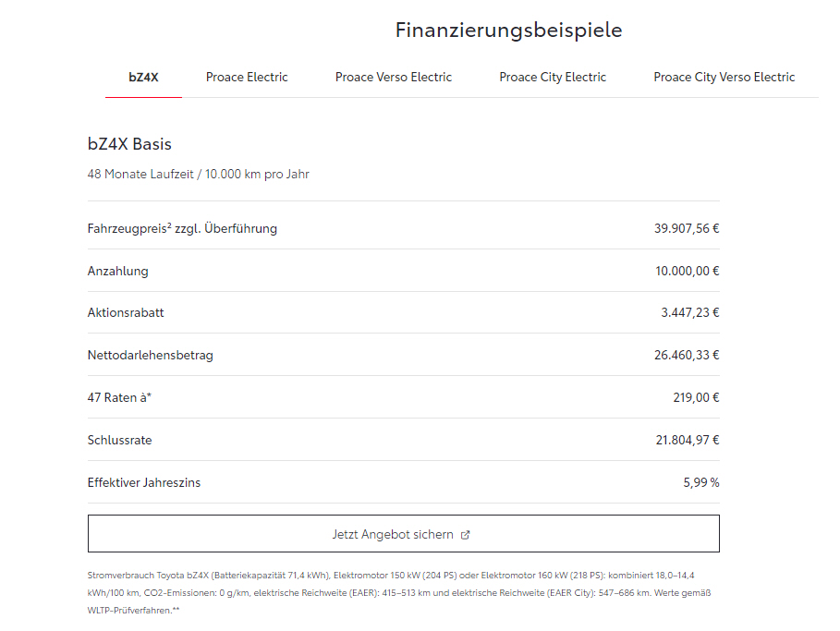Click the Aktionsrabatt amount 3.447,23 €
The image size is (840, 631).
pyautogui.click(x=689, y=313)
